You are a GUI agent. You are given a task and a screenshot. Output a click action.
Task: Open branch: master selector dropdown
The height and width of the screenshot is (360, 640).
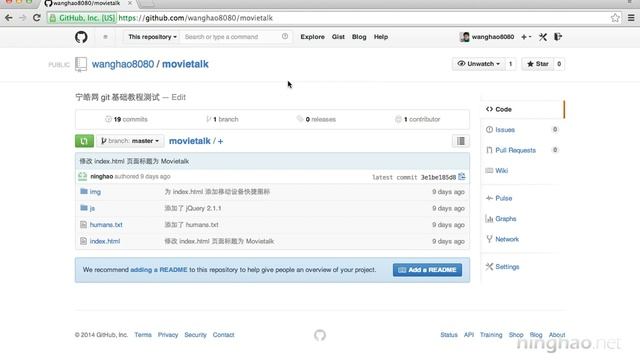(x=130, y=141)
